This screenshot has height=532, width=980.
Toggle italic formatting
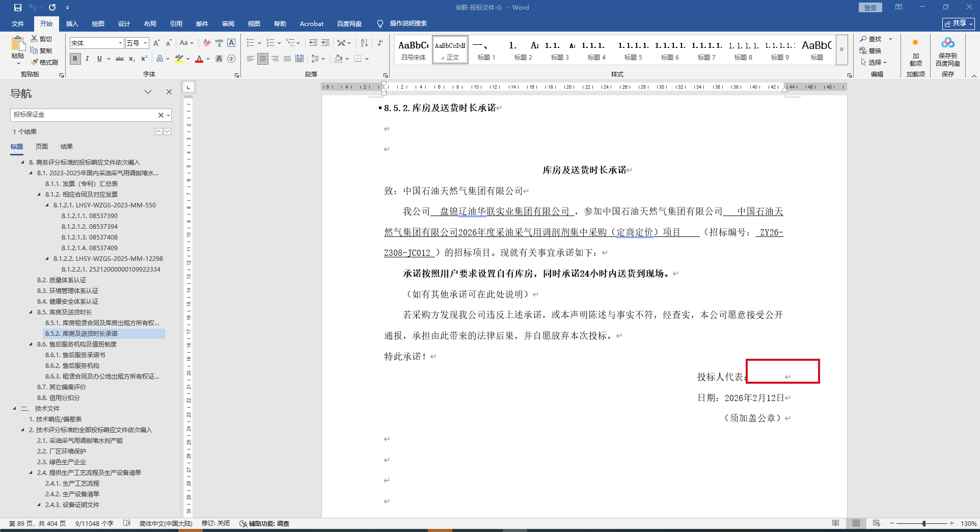(x=87, y=59)
